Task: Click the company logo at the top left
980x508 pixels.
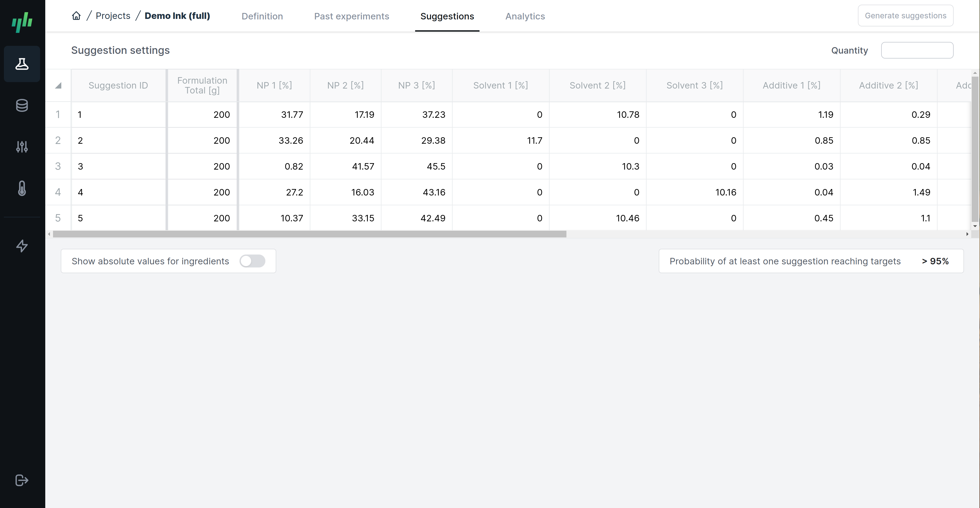Action: [23, 22]
